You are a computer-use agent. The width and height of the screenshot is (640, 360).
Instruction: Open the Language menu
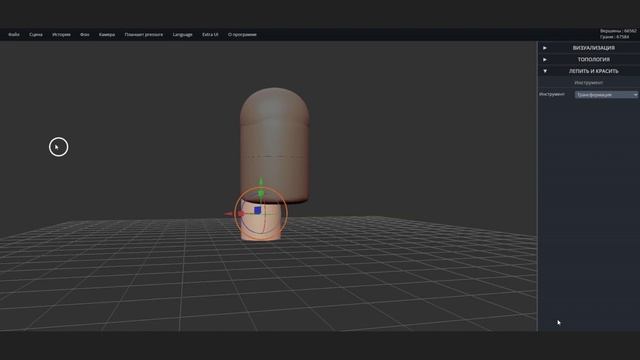click(x=182, y=35)
